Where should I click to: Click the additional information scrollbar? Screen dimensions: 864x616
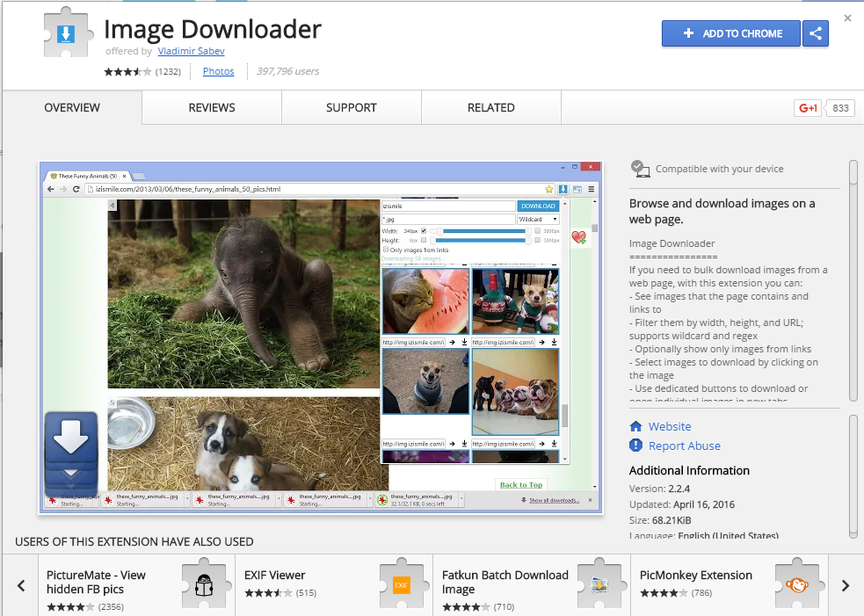coord(853,477)
